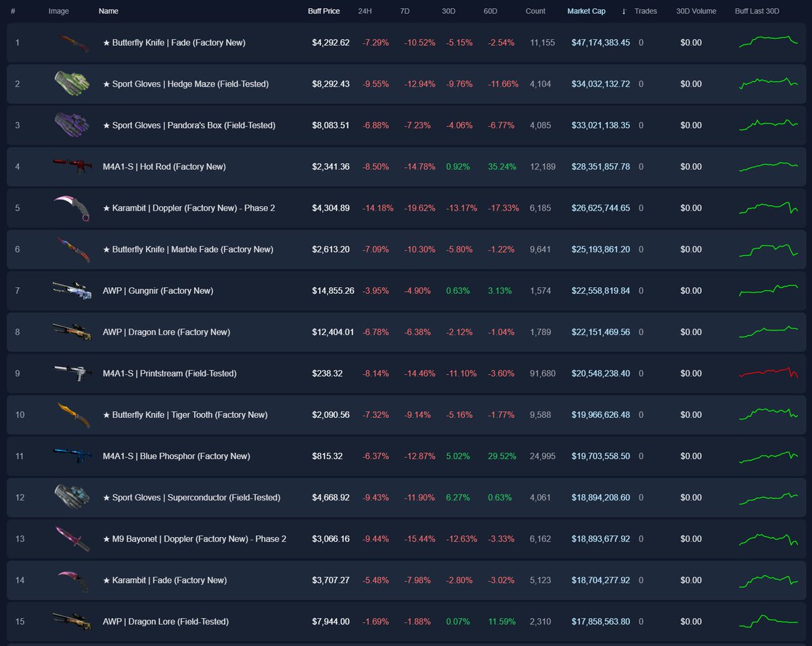
Task: Open M4A1-S | Hot Rod (Factory New)
Action: coord(164,167)
